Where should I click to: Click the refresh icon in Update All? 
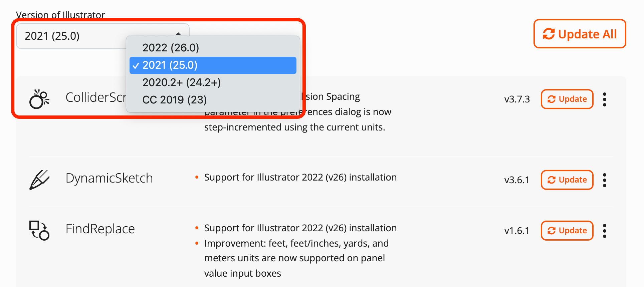click(x=549, y=34)
